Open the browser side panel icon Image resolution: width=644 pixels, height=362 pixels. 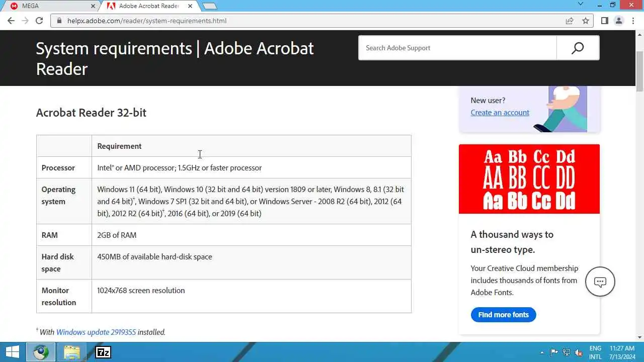(605, 21)
